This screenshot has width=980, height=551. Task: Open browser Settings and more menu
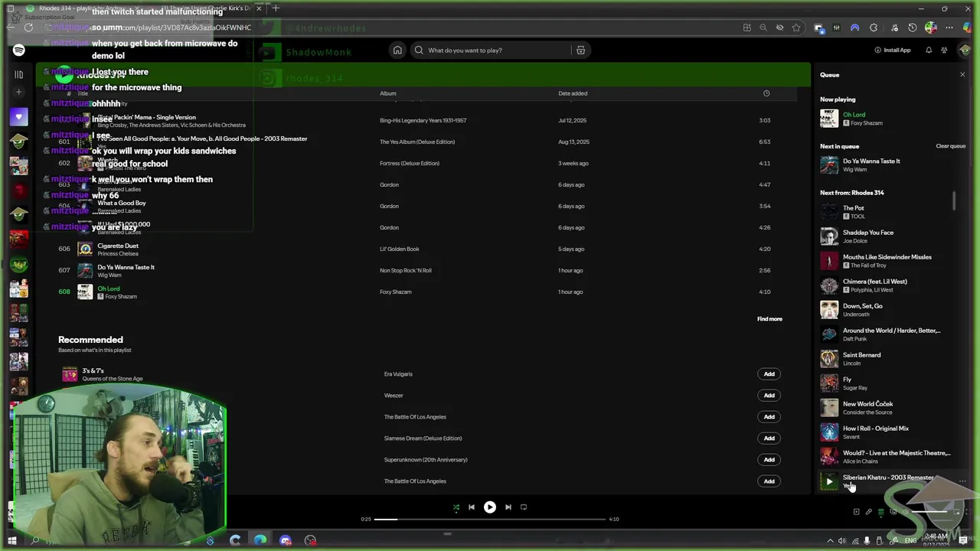tap(949, 28)
